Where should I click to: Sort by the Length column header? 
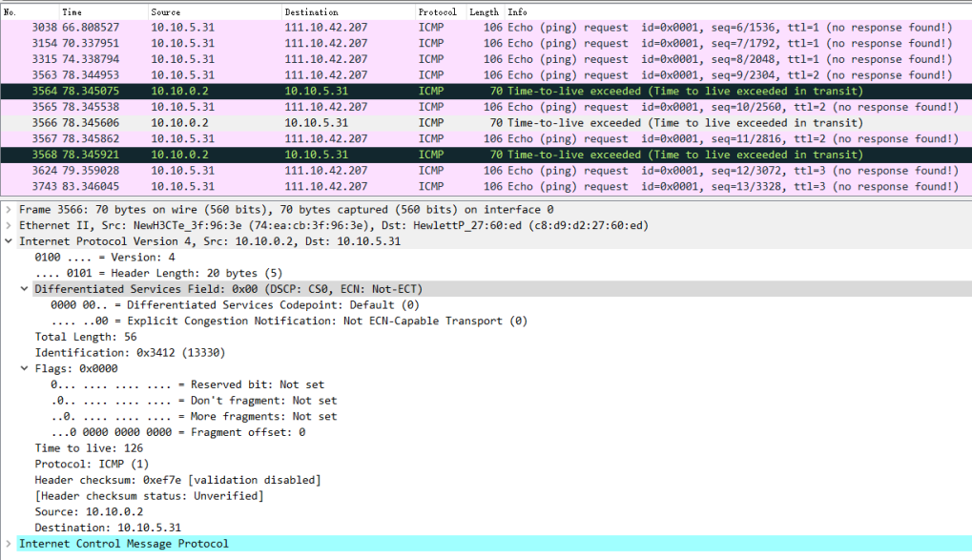486,11
